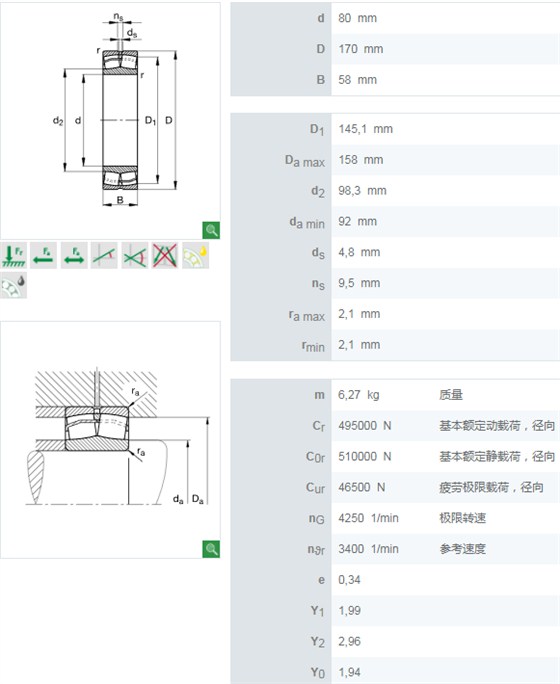Select the C0r value 510000 N
This screenshot has height=684, width=560.
365,456
